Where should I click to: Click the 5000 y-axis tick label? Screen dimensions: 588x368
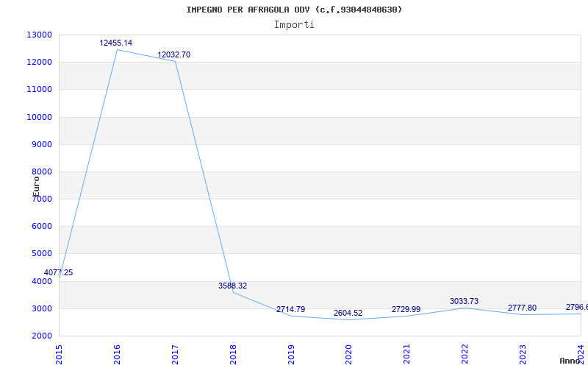point(41,254)
